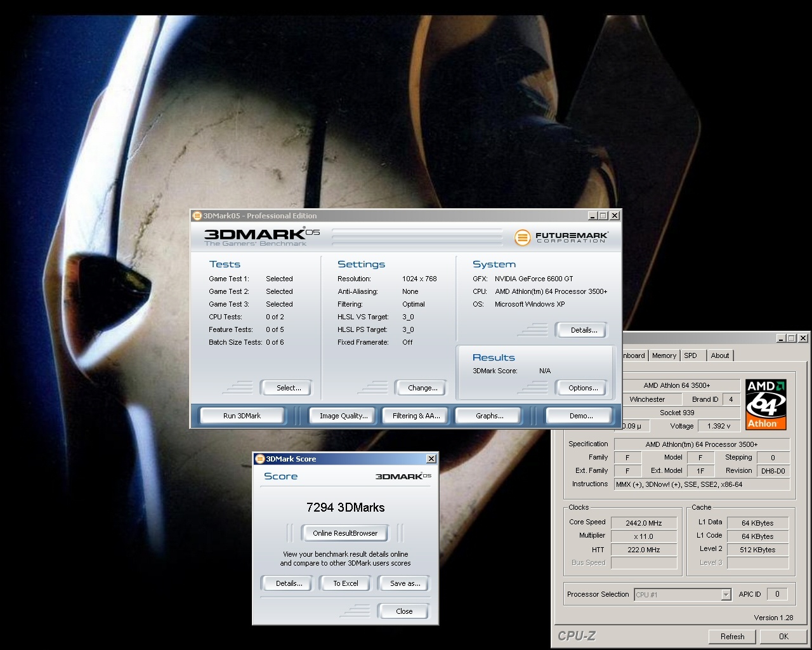Screen dimensions: 812x650
Task: Switch to the Memory tab in CPU-Z
Action: (x=664, y=355)
